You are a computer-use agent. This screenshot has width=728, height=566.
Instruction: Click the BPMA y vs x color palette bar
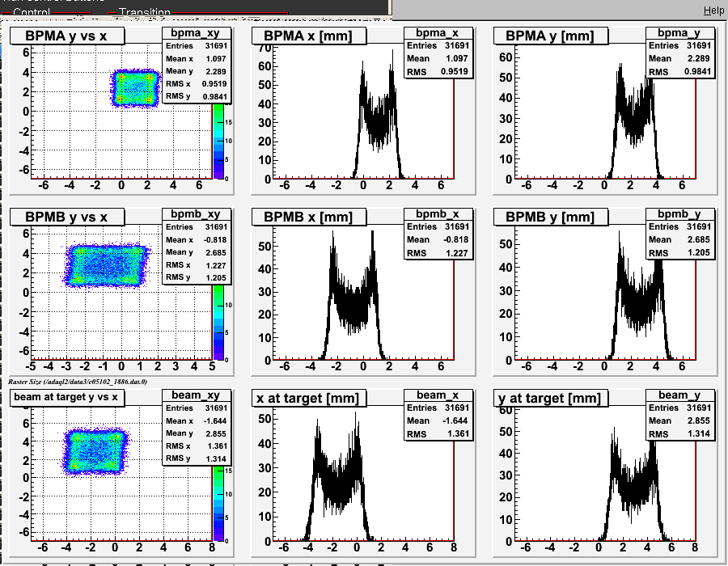[218, 141]
